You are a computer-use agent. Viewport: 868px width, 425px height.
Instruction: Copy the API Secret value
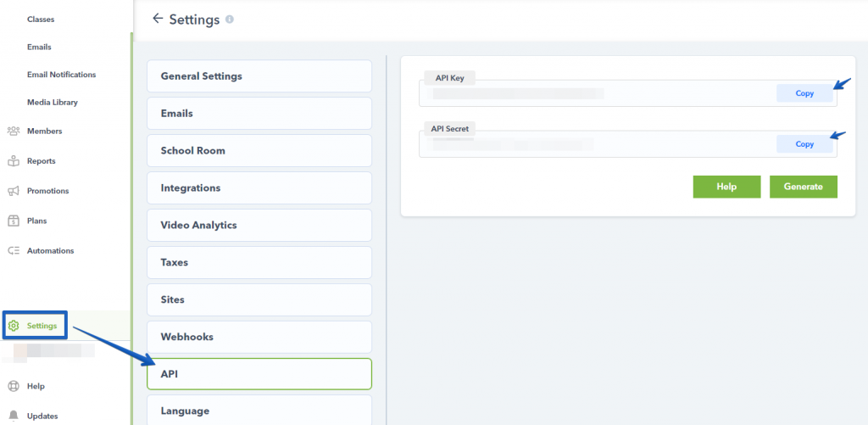(x=804, y=144)
